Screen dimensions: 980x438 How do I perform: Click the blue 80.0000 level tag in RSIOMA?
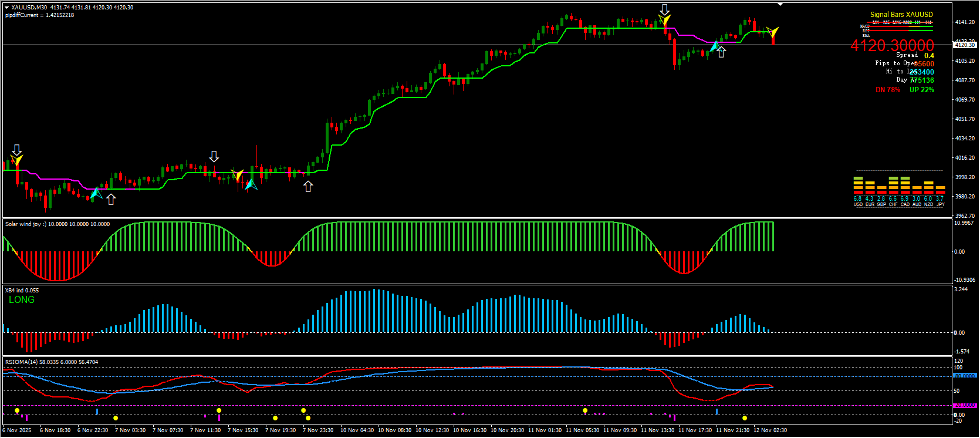tap(964, 376)
